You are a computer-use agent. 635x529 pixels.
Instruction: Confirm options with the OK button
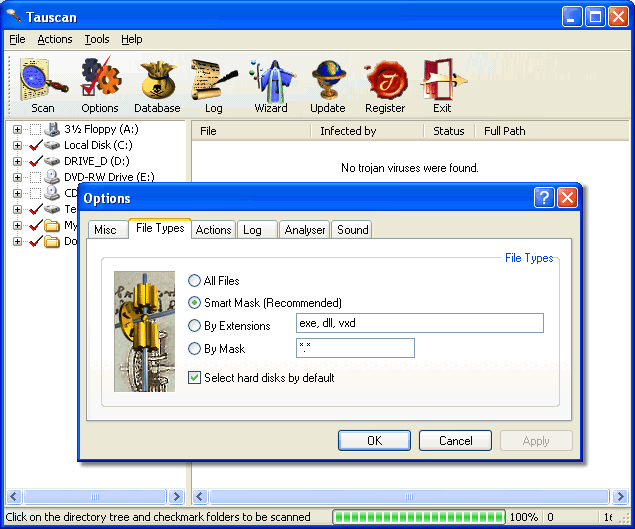(x=374, y=440)
